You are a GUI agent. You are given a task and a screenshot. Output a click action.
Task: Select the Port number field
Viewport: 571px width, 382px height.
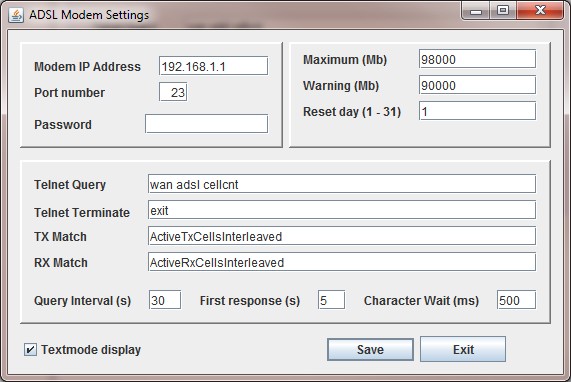pyautogui.click(x=173, y=92)
